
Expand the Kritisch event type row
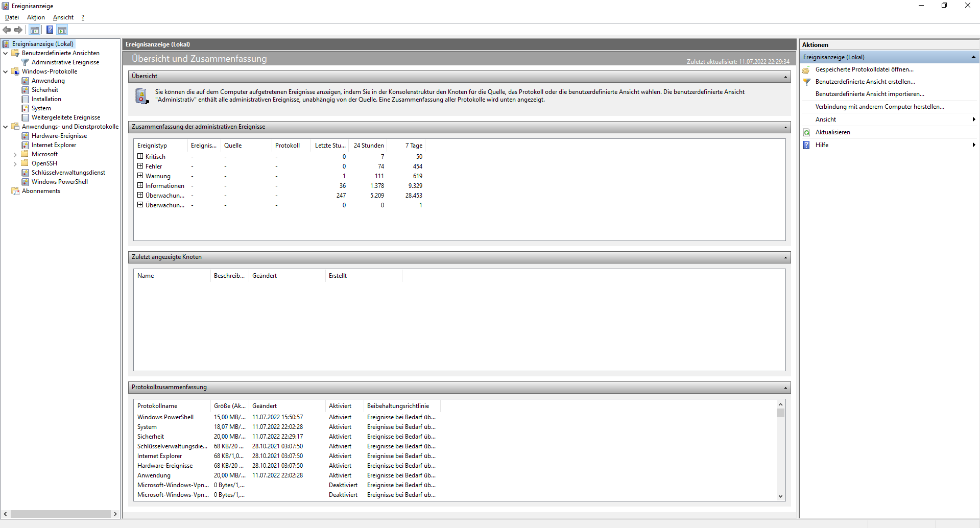(x=140, y=156)
